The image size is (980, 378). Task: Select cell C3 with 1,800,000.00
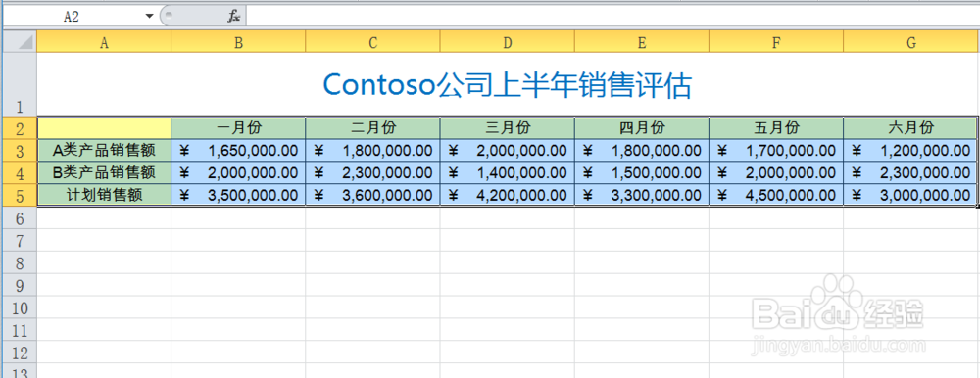[x=372, y=150]
